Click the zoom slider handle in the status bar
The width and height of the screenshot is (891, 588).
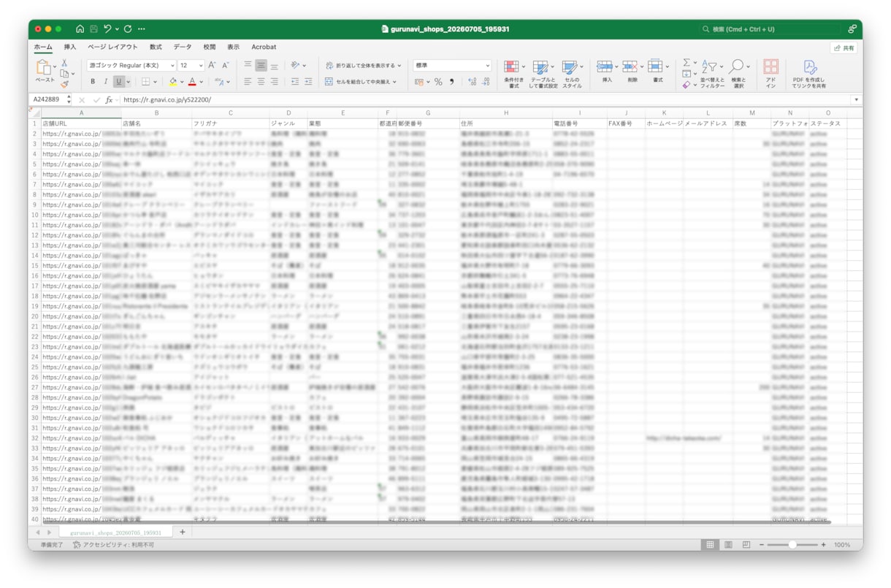(x=792, y=545)
